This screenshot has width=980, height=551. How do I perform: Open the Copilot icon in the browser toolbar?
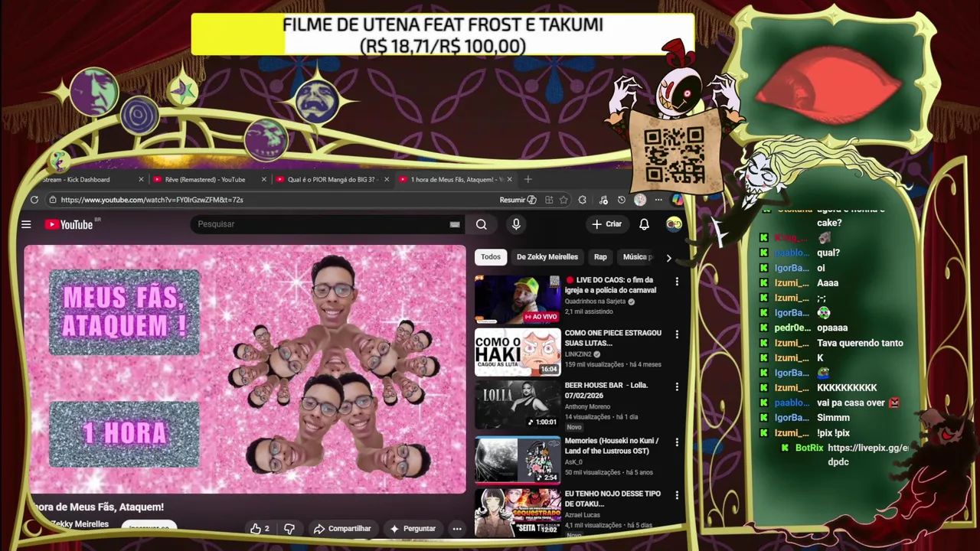click(x=677, y=200)
